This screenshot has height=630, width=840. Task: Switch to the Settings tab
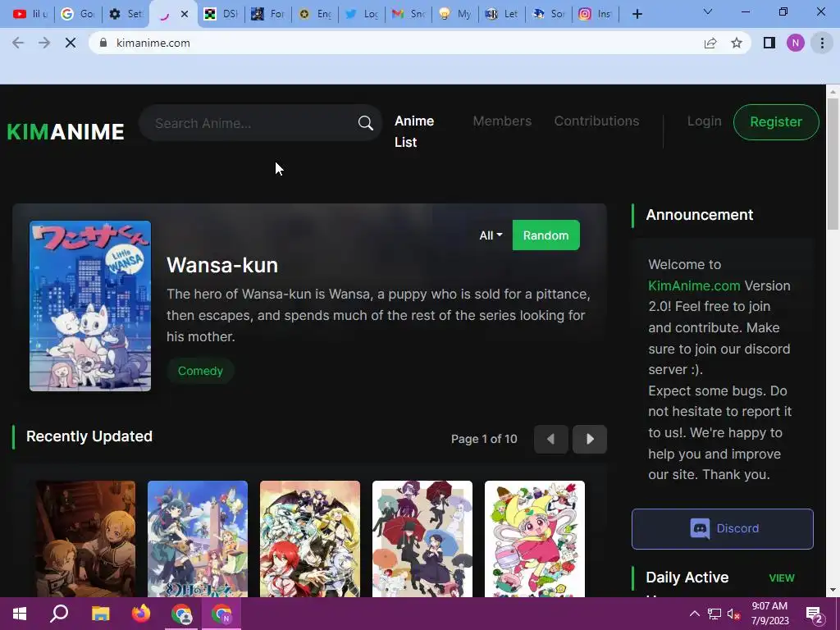coord(126,14)
